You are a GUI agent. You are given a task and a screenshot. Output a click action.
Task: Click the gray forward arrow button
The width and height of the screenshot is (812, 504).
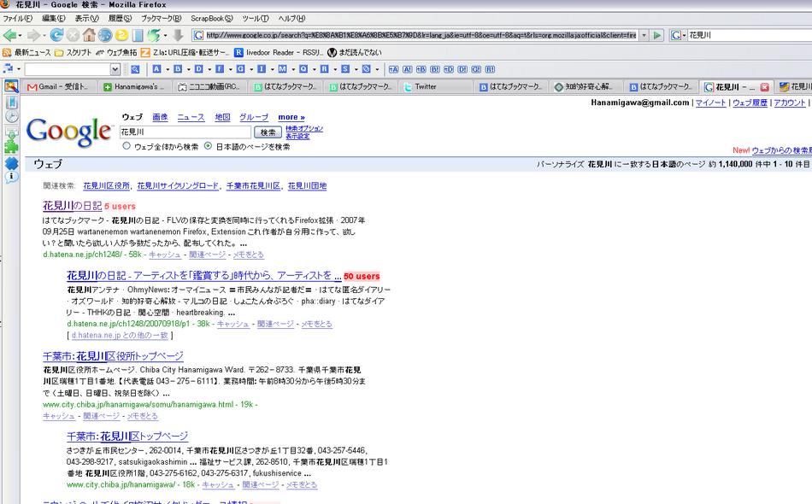33,35
